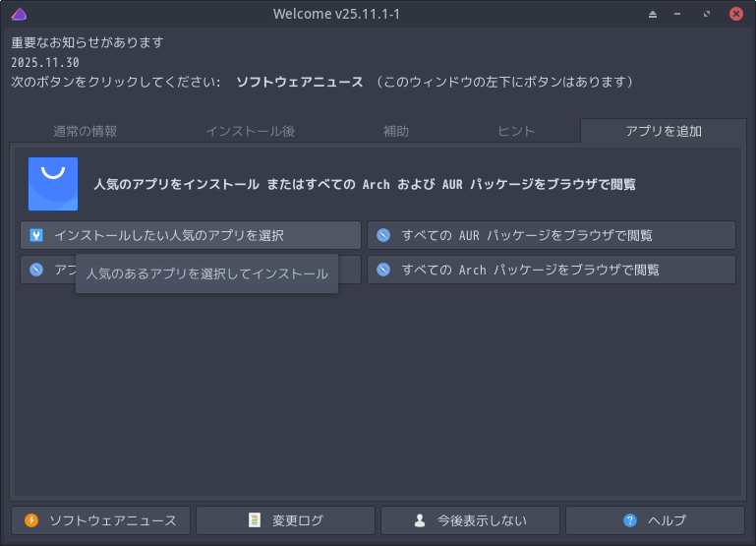Click the document icon beside 変更ログ
Image resolution: width=756 pixels, height=546 pixels.
click(254, 520)
